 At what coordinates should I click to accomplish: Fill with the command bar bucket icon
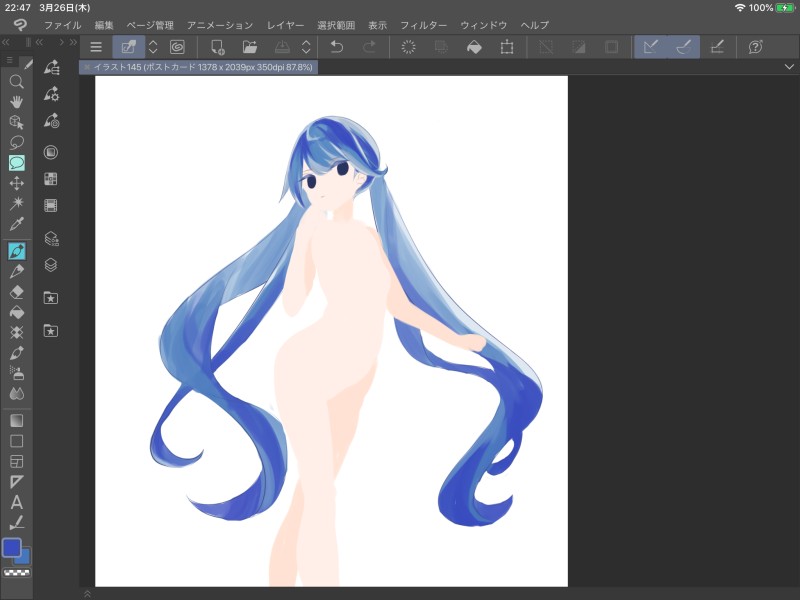(x=474, y=47)
